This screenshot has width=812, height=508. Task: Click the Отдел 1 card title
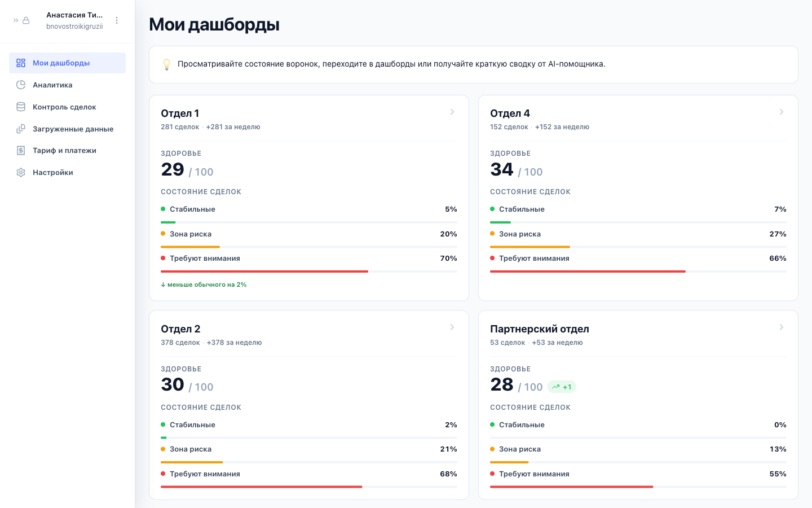tap(180, 113)
